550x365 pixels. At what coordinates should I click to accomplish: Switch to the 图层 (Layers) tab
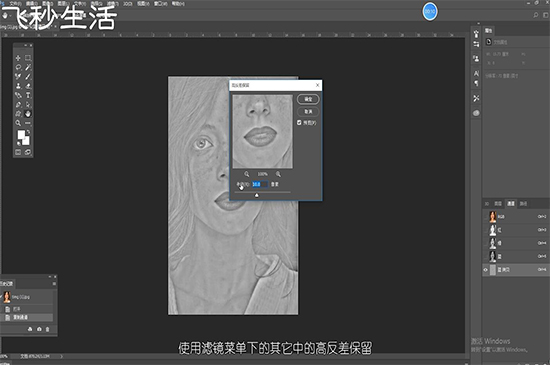click(498, 204)
